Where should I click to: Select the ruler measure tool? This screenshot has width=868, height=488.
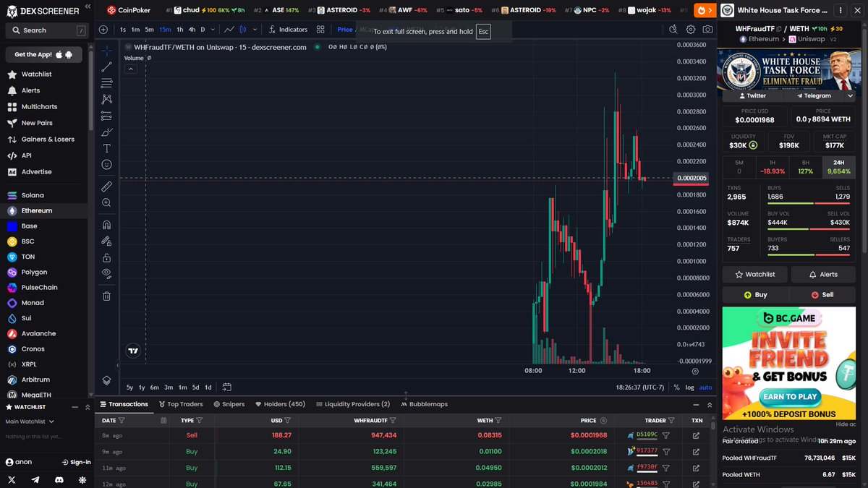click(x=106, y=187)
